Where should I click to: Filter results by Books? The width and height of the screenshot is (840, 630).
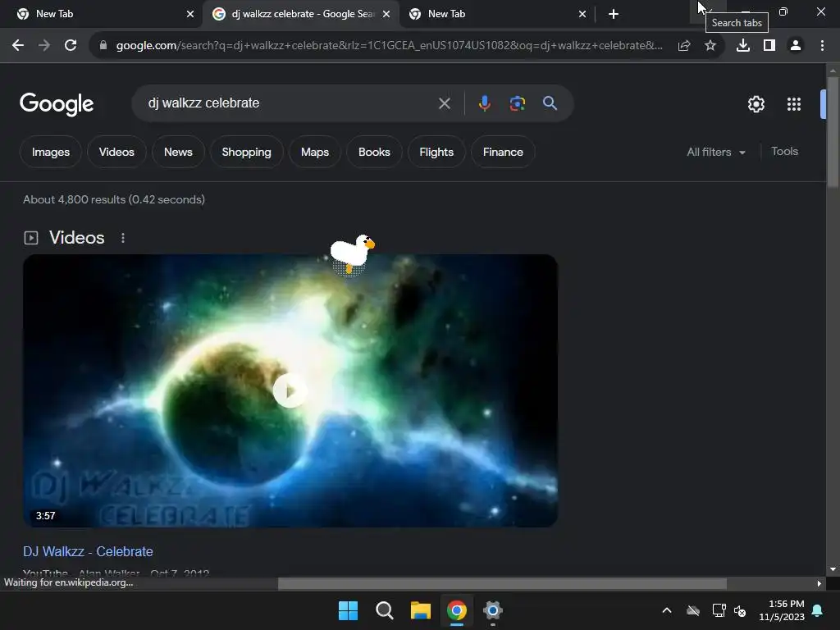tap(374, 152)
